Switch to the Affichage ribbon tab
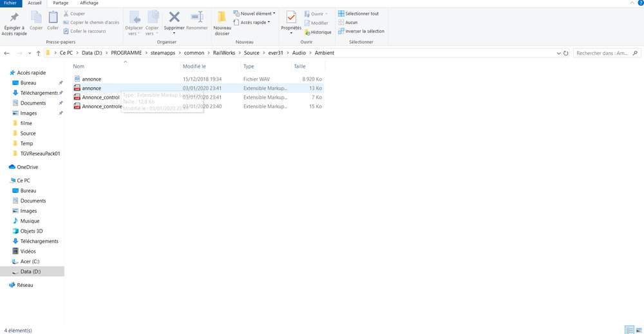Image resolution: width=644 pixels, height=334 pixels. pyautogui.click(x=89, y=3)
